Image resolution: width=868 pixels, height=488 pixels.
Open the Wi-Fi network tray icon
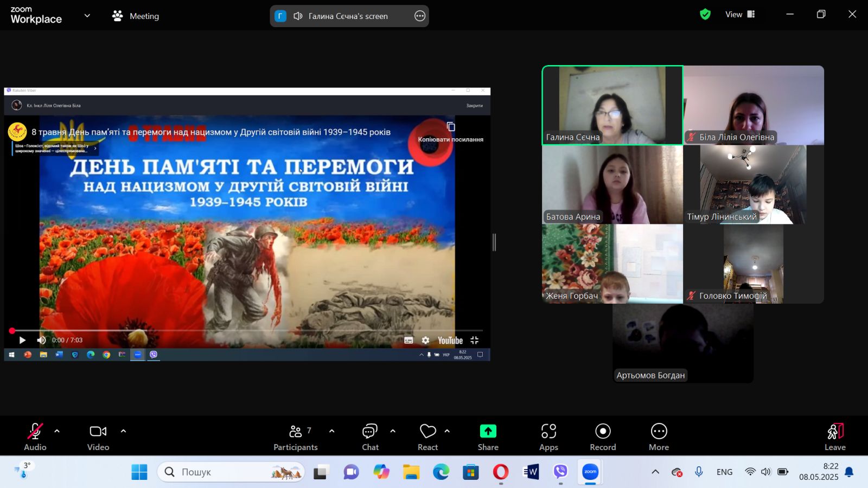pos(750,472)
